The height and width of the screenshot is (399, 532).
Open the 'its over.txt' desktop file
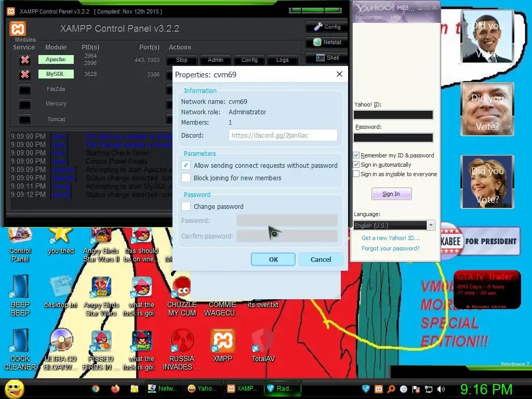[x=263, y=304]
